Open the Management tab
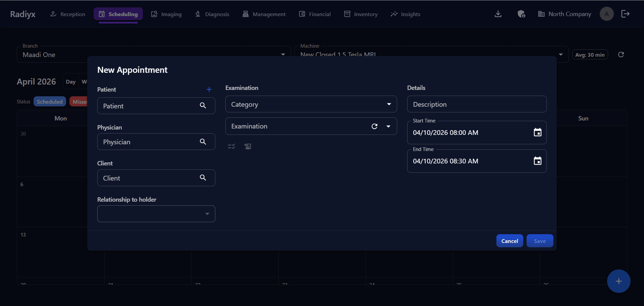 [x=264, y=14]
